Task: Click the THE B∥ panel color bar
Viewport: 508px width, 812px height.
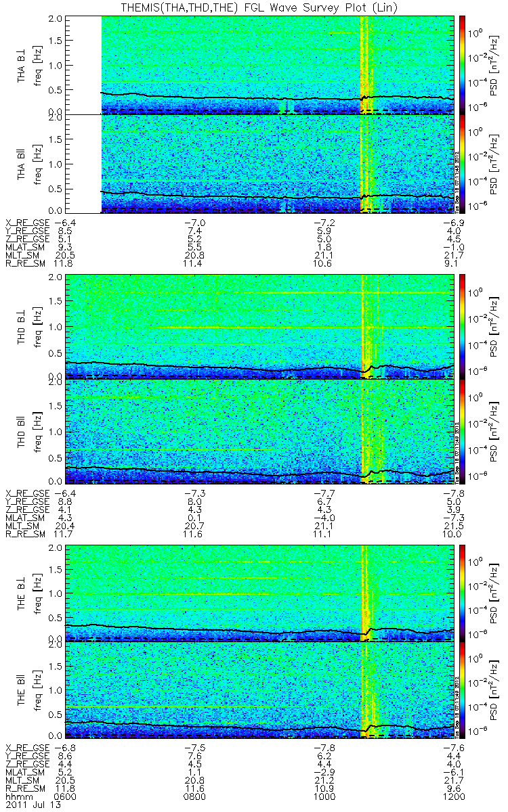Action: [x=463, y=691]
